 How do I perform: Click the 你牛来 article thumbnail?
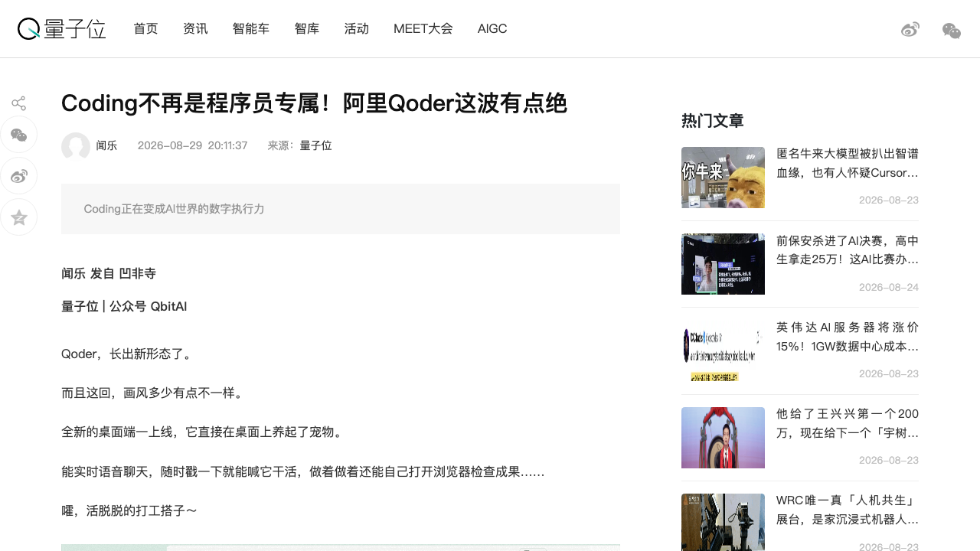723,178
